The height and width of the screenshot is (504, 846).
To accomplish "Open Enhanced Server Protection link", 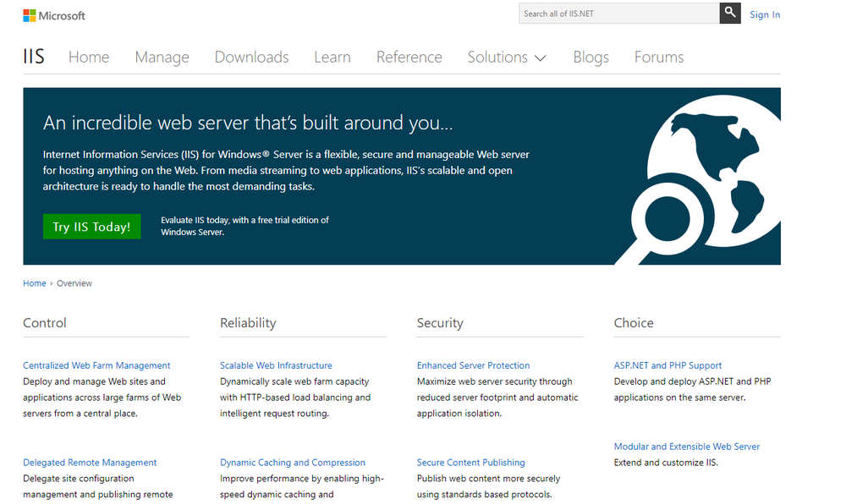I will 473,365.
